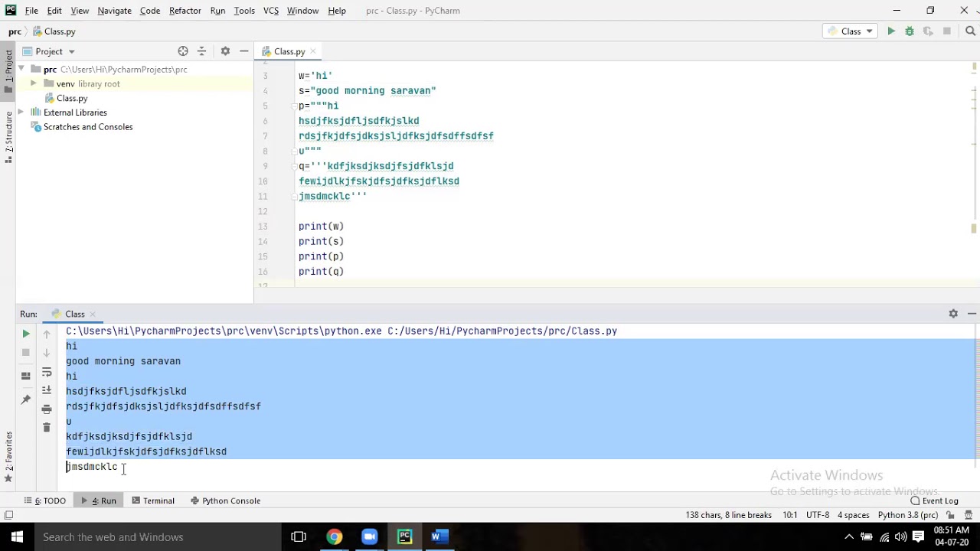
Task: Click 4 spaces indent setting
Action: tap(853, 515)
